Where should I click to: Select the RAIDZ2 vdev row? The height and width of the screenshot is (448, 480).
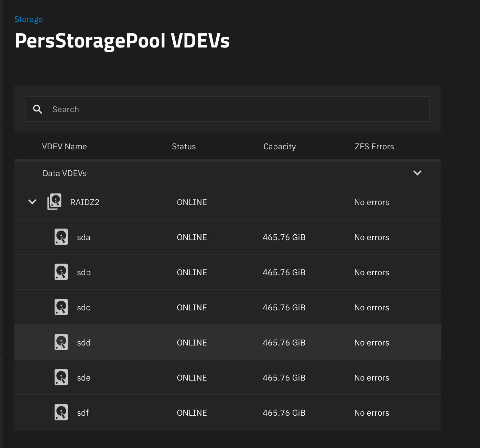(x=85, y=202)
